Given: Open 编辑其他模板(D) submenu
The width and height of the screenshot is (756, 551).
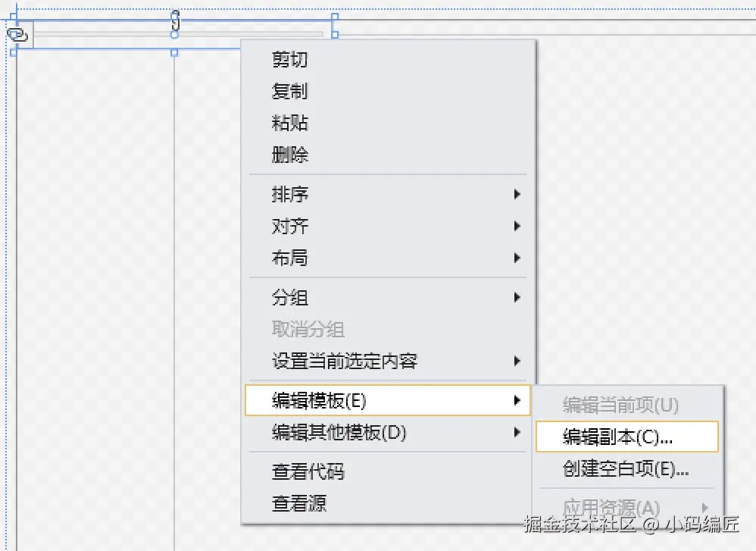Looking at the screenshot, I should tap(388, 432).
